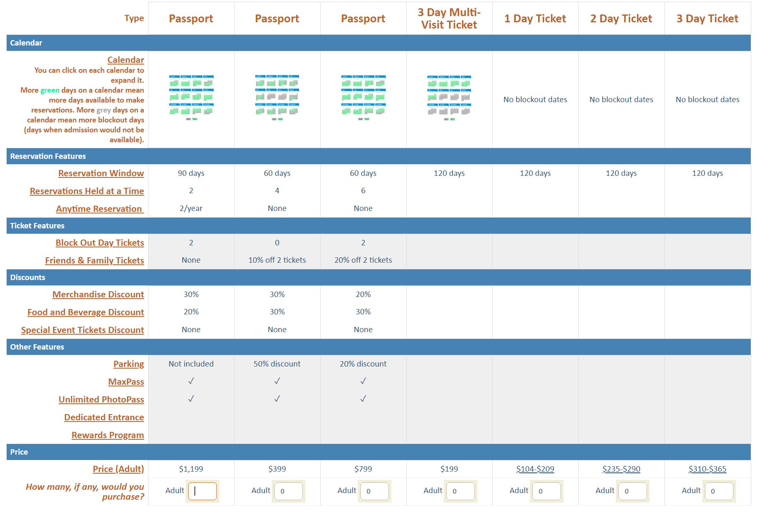
Task: Click 'No blockout dates' under 3 Day Ticket
Action: pyautogui.click(x=707, y=100)
